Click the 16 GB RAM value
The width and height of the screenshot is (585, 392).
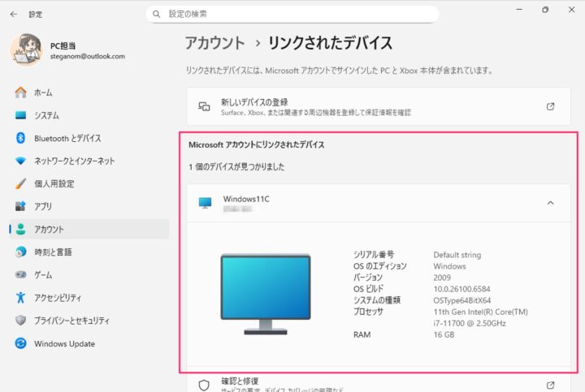click(444, 334)
